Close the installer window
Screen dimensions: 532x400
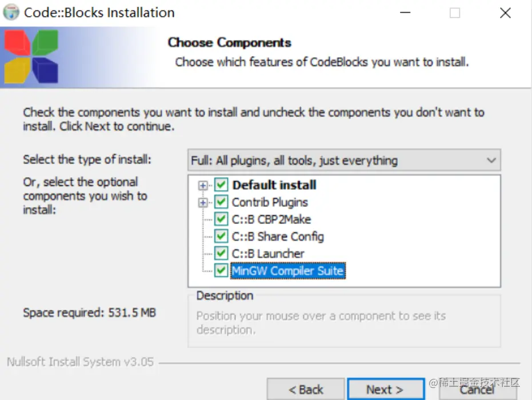point(505,13)
